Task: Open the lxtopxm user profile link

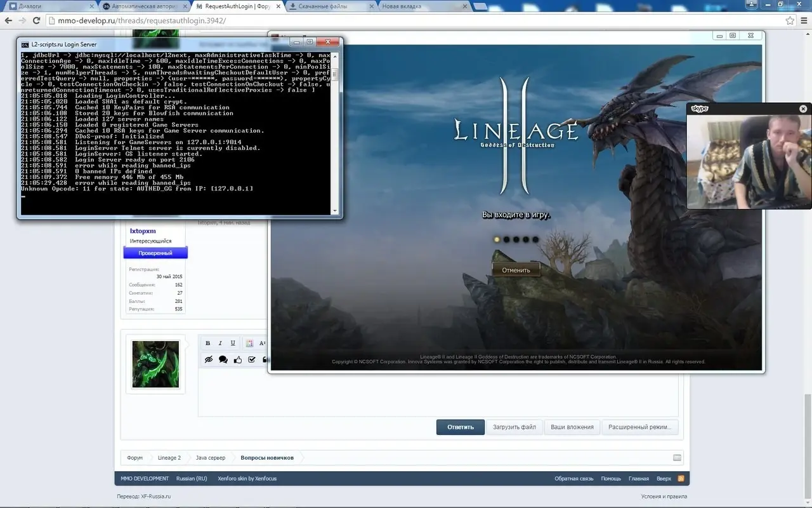Action: click(x=143, y=231)
